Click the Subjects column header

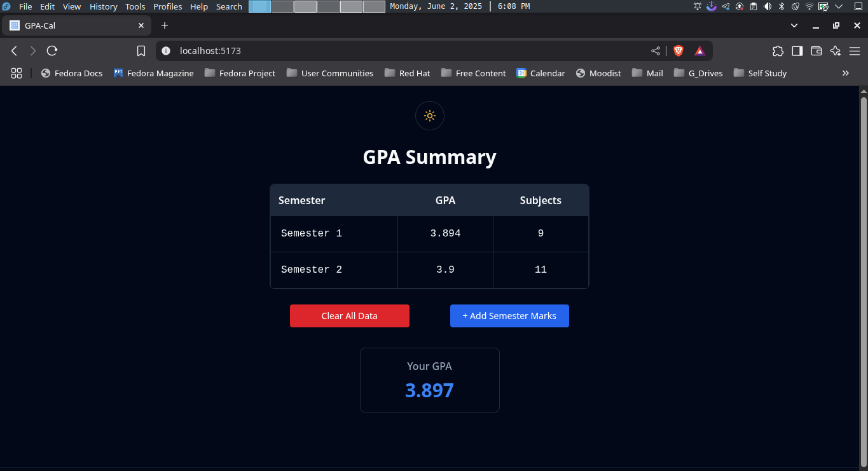click(x=541, y=200)
